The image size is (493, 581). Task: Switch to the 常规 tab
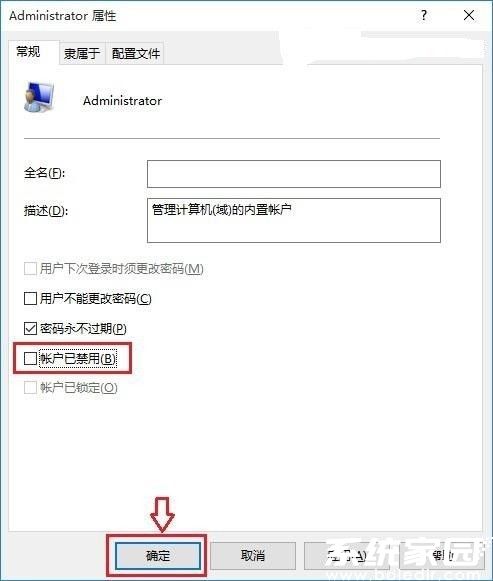pyautogui.click(x=29, y=52)
